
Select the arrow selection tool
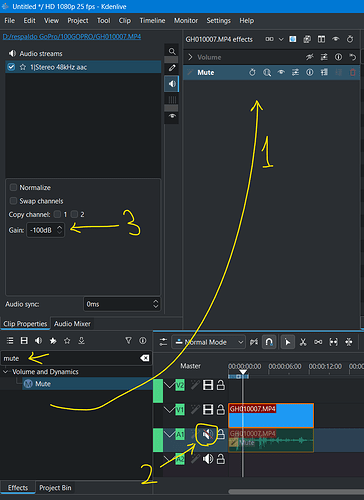point(288,342)
